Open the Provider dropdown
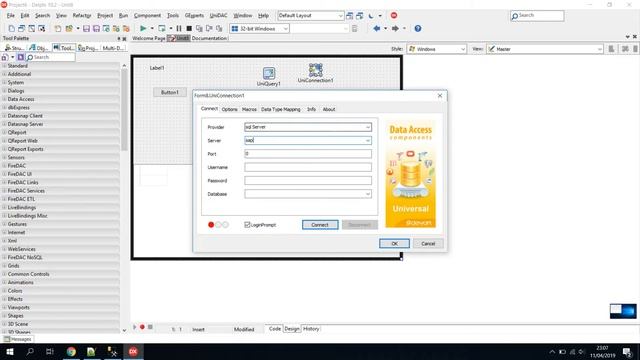This screenshot has height=360, width=640. point(368,127)
